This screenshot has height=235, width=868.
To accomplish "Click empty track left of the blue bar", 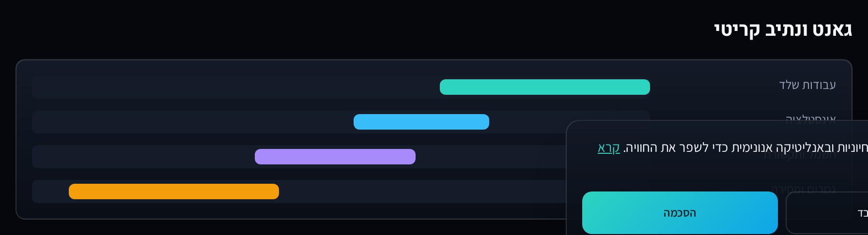I will pos(193,122).
